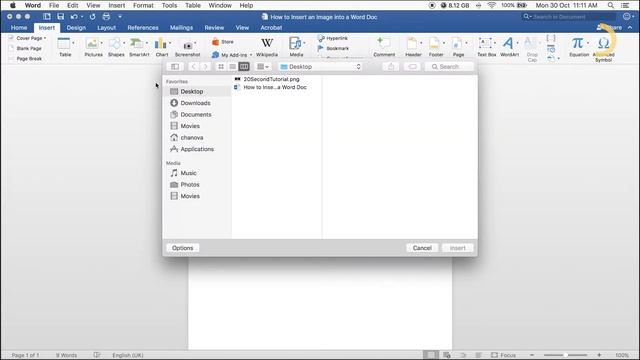Open the Pictures insert tool

(x=93, y=47)
